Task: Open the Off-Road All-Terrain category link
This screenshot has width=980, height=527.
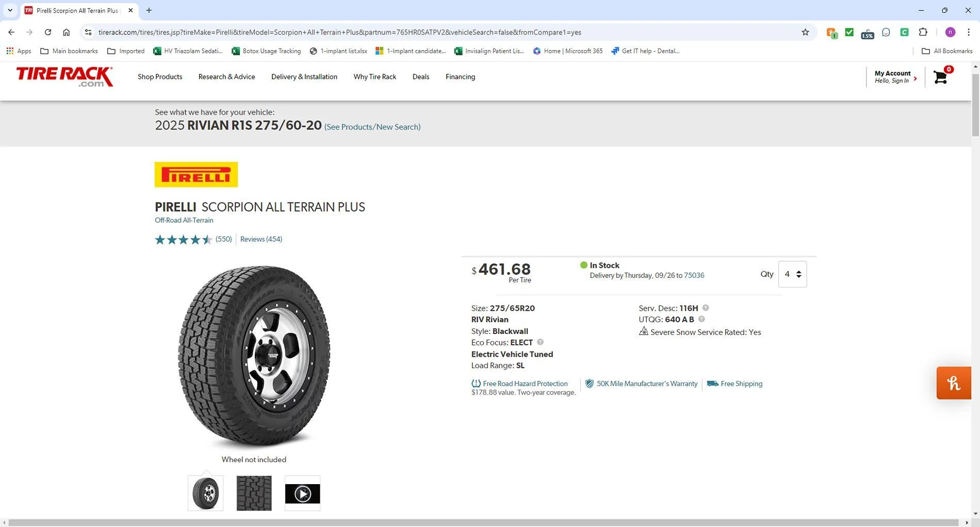Action: coord(184,220)
